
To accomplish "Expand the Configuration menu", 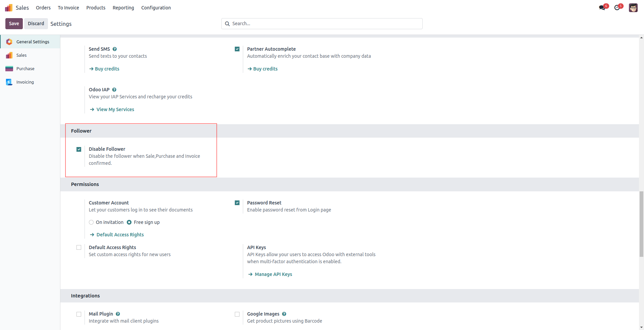I will [156, 8].
